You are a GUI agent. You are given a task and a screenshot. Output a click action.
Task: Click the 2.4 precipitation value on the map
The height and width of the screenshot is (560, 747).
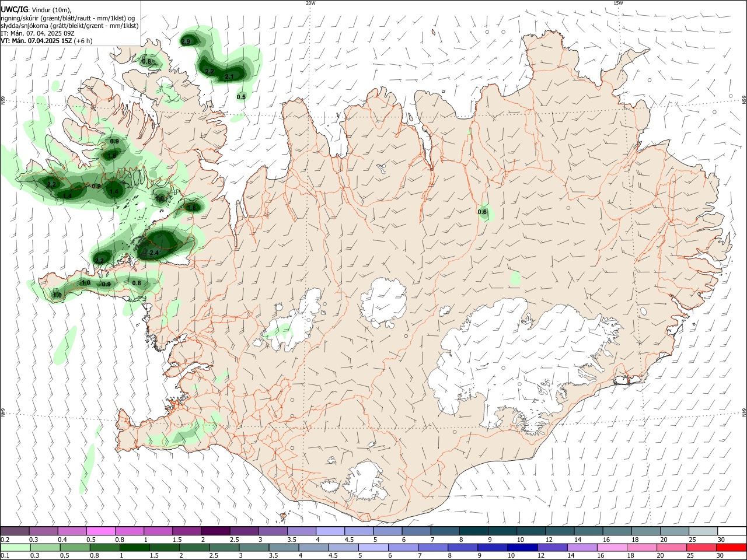click(x=154, y=253)
